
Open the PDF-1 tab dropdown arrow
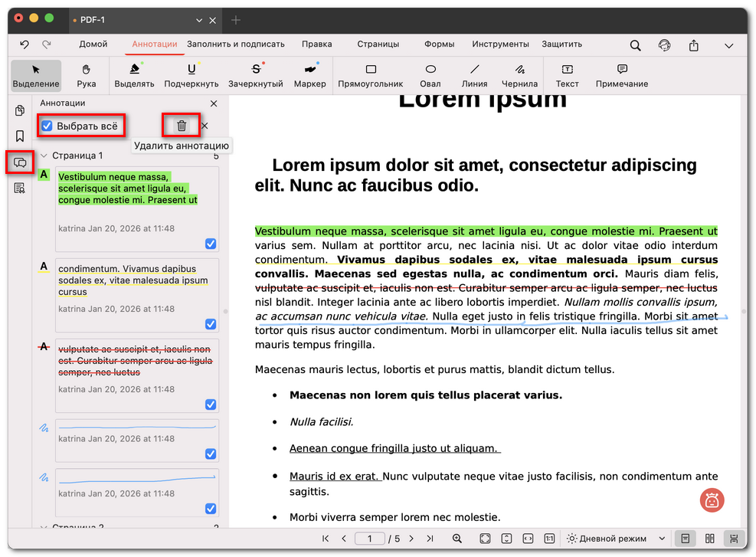click(200, 20)
